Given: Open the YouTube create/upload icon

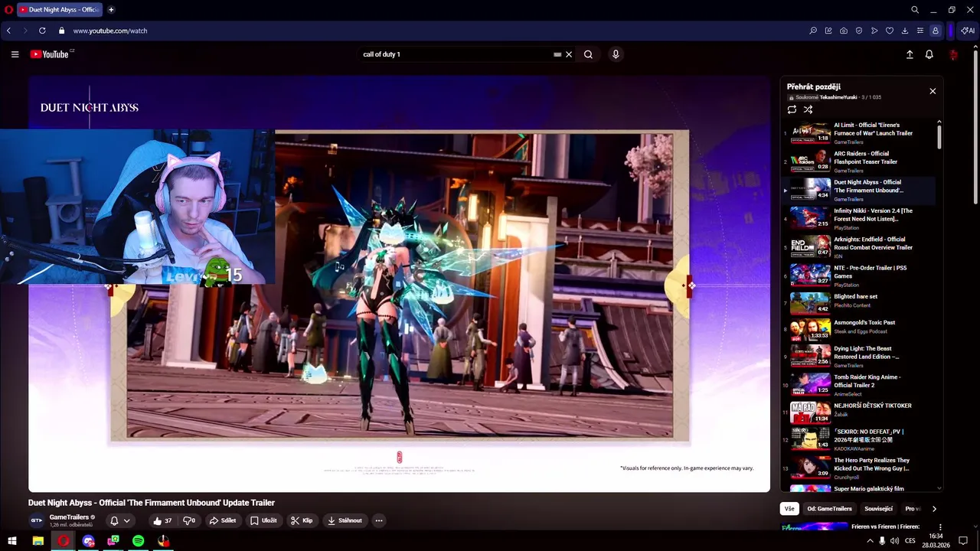Looking at the screenshot, I should point(910,54).
